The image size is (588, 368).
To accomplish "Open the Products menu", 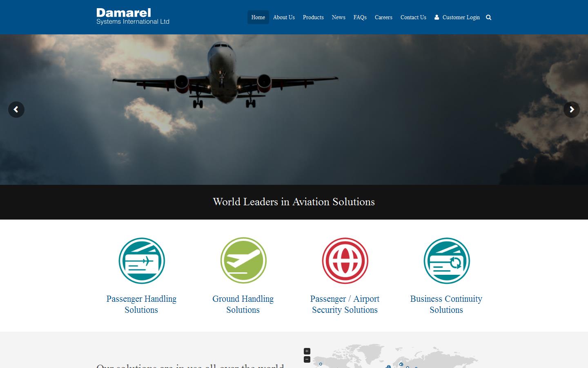I will coord(313,17).
